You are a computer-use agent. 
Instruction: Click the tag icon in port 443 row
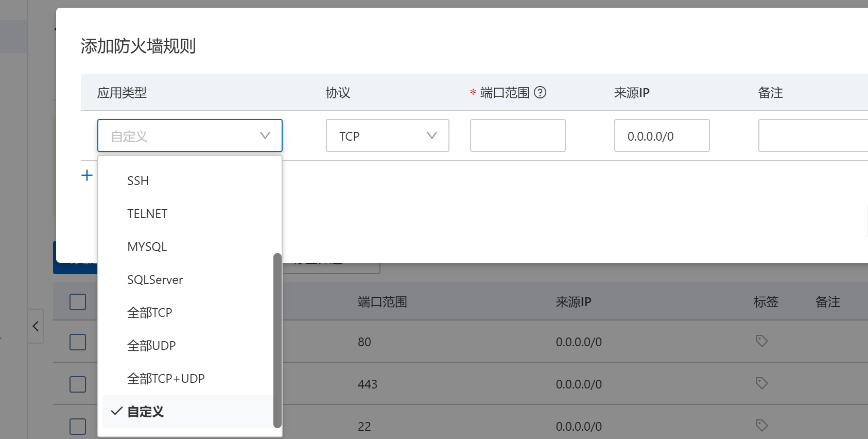coord(761,383)
